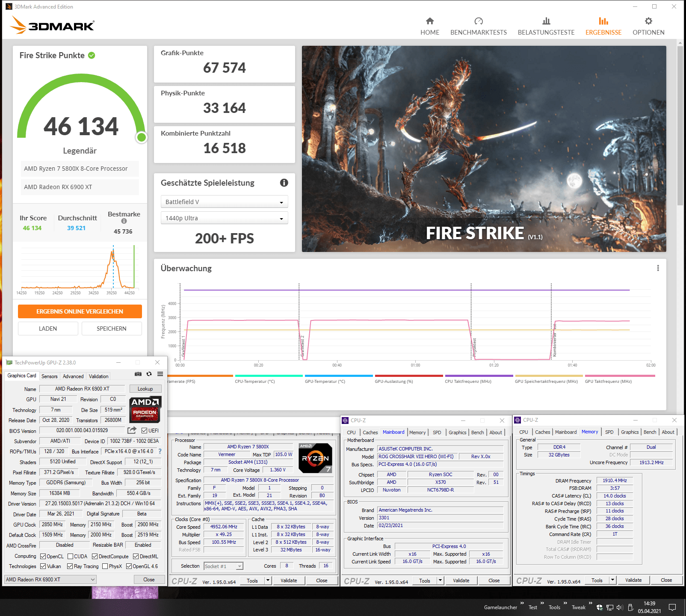Refresh GPU-Z with the reload icon
Image resolution: width=686 pixels, height=616 pixels.
pos(149,374)
